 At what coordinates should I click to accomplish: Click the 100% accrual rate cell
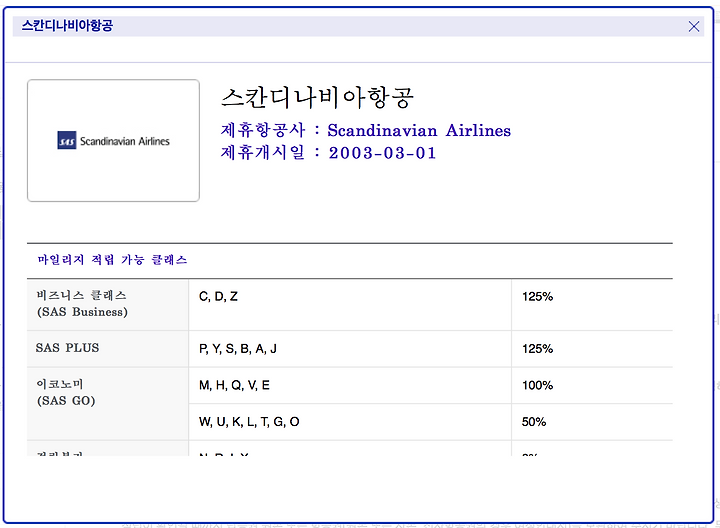[592, 385]
